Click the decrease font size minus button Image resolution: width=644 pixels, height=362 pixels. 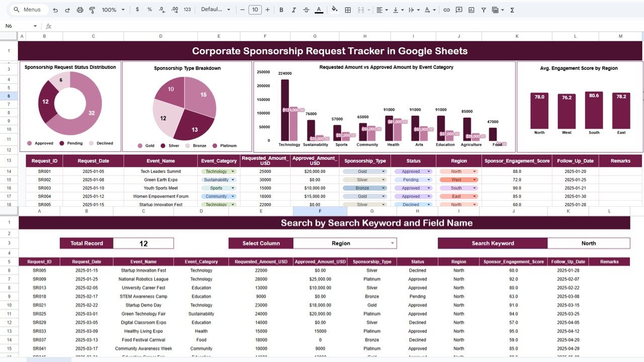tap(243, 10)
